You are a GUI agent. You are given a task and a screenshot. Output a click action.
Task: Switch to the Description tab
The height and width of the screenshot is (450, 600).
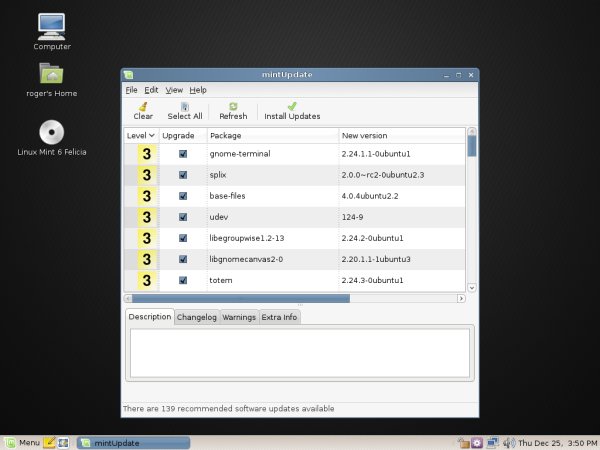click(150, 317)
